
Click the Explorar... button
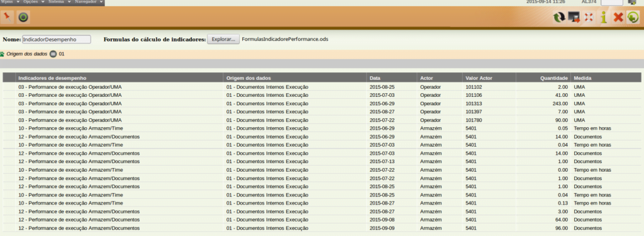223,40
